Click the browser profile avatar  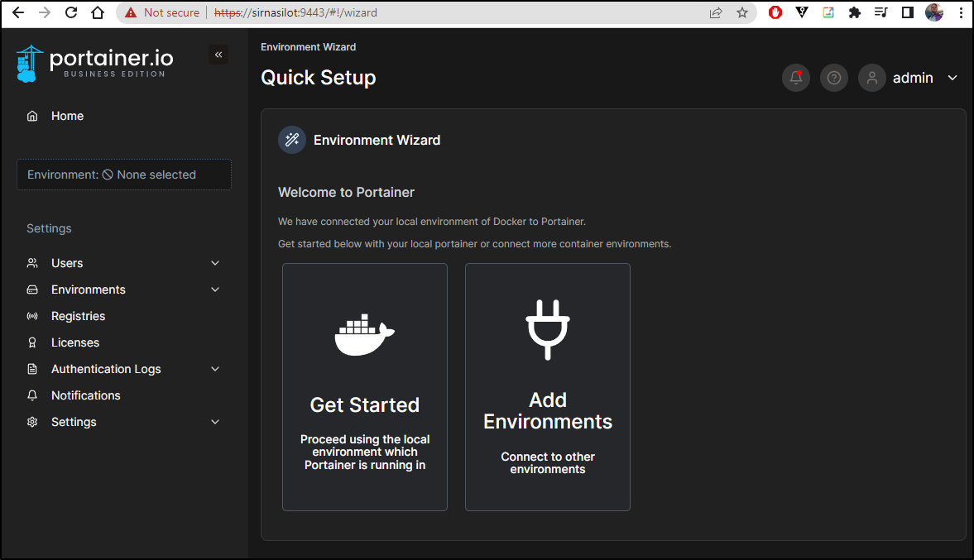(x=934, y=12)
